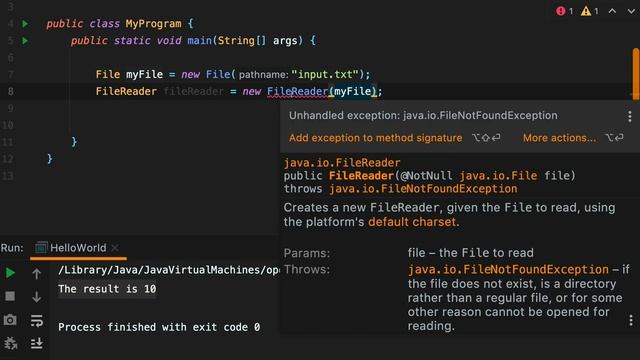
Task: Open documentation popup more options dots
Action: pyautogui.click(x=631, y=320)
